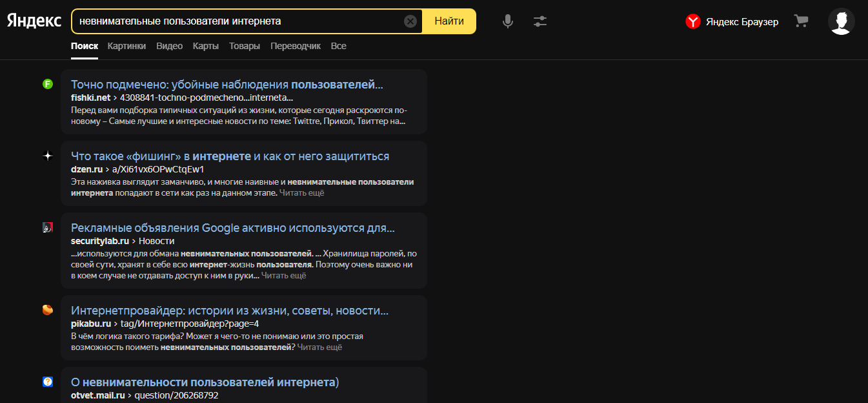This screenshot has width=868, height=403.
Task: Open search settings sliders icon
Action: coord(540,21)
